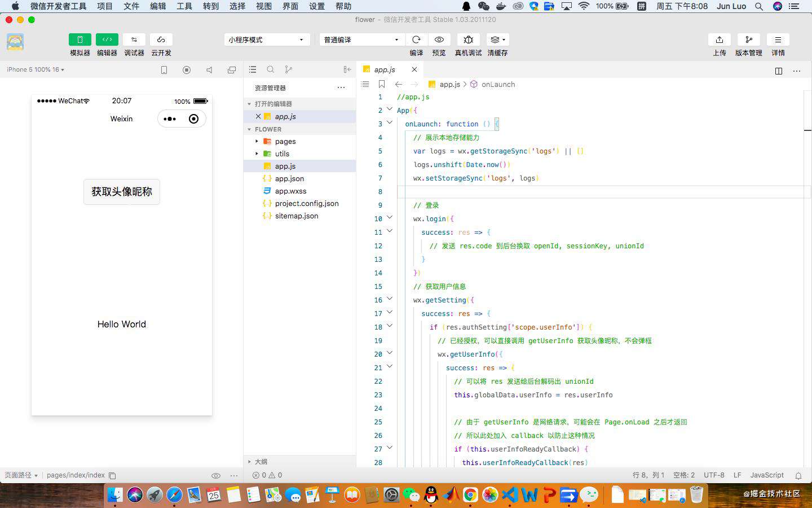Close mini program with the target icon
Image resolution: width=812 pixels, height=508 pixels.
[x=193, y=119]
